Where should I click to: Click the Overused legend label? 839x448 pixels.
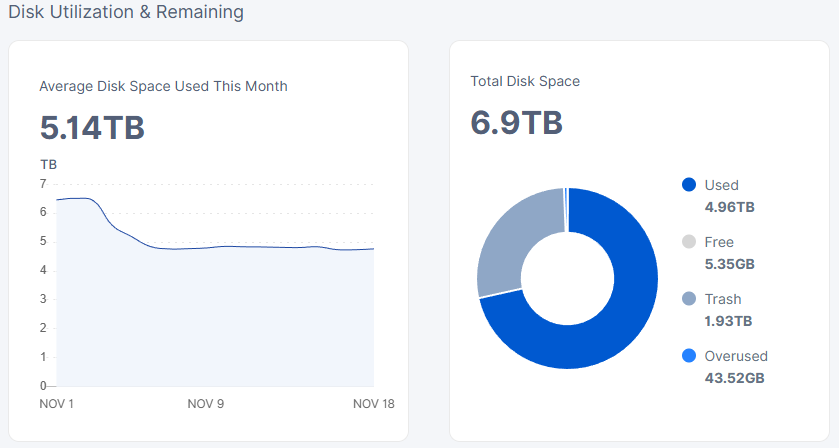(x=736, y=356)
